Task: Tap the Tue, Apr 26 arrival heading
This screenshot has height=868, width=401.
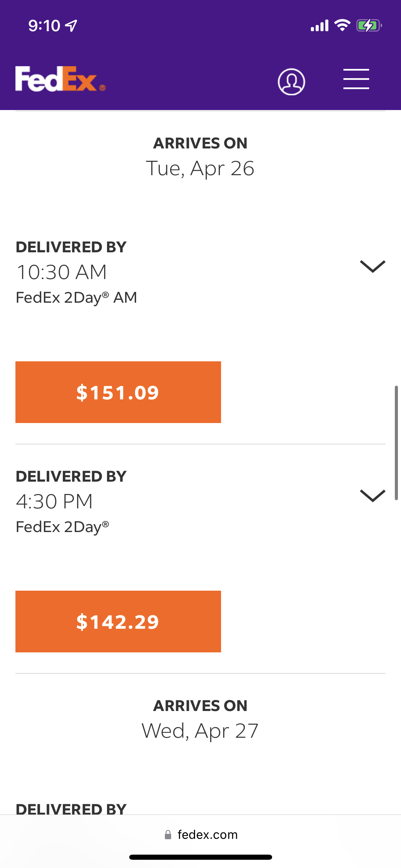Action: tap(200, 168)
